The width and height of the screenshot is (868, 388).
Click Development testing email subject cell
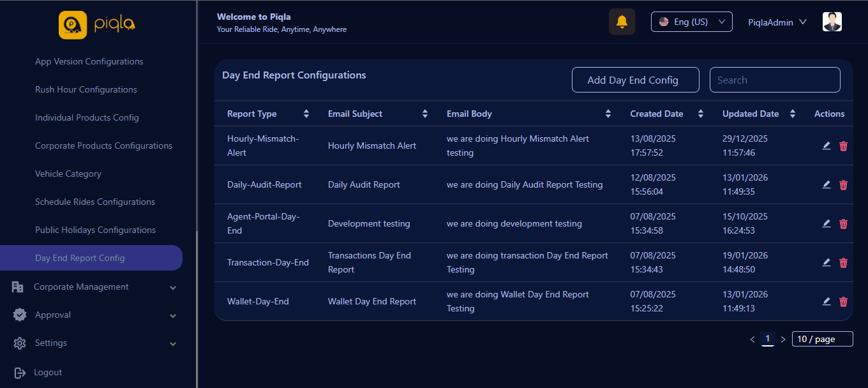click(x=369, y=223)
